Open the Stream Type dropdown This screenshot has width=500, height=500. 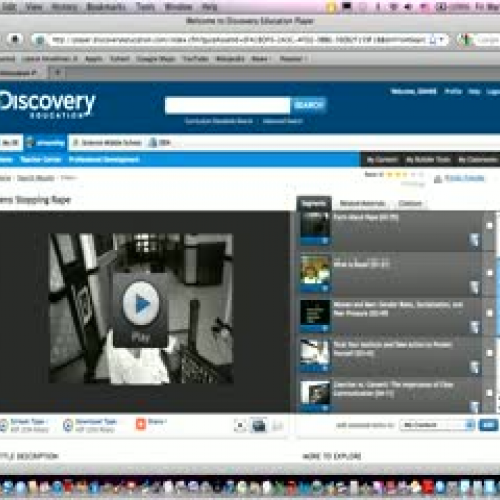click(29, 421)
